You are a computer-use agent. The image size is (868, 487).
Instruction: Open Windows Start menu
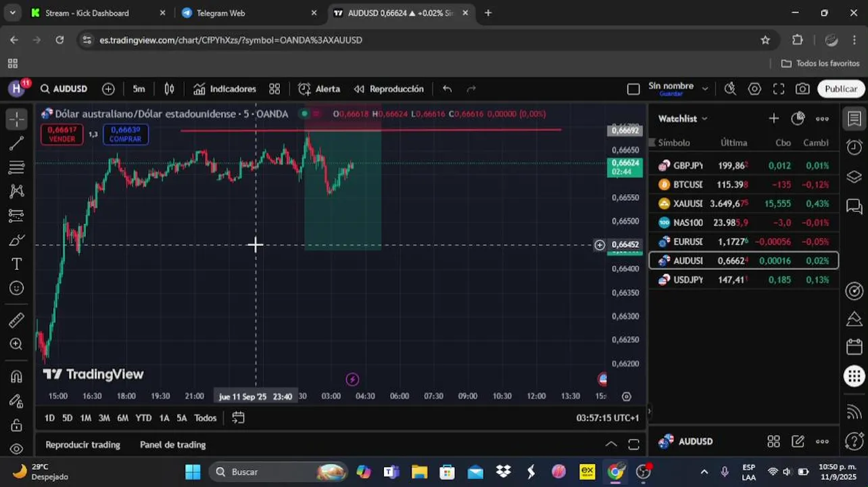(193, 471)
